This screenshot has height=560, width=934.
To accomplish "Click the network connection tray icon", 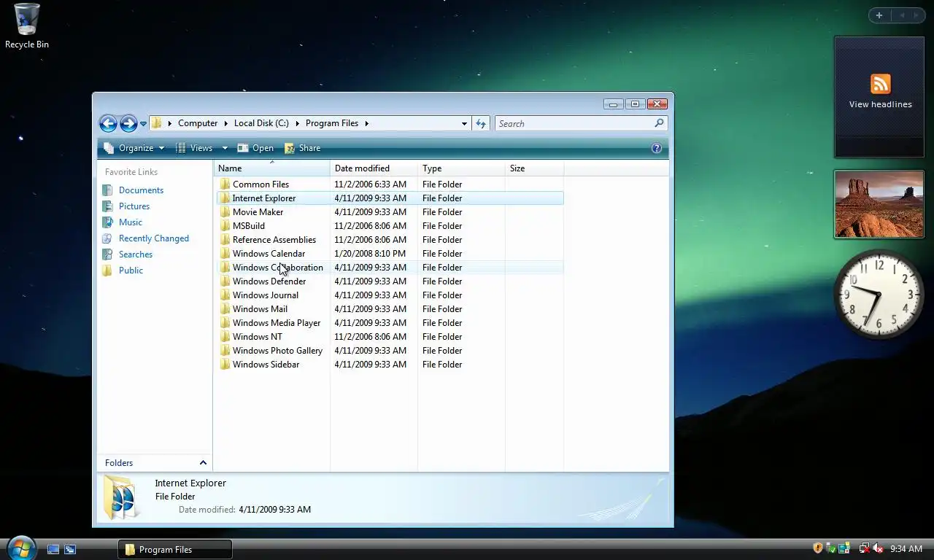I will [865, 548].
